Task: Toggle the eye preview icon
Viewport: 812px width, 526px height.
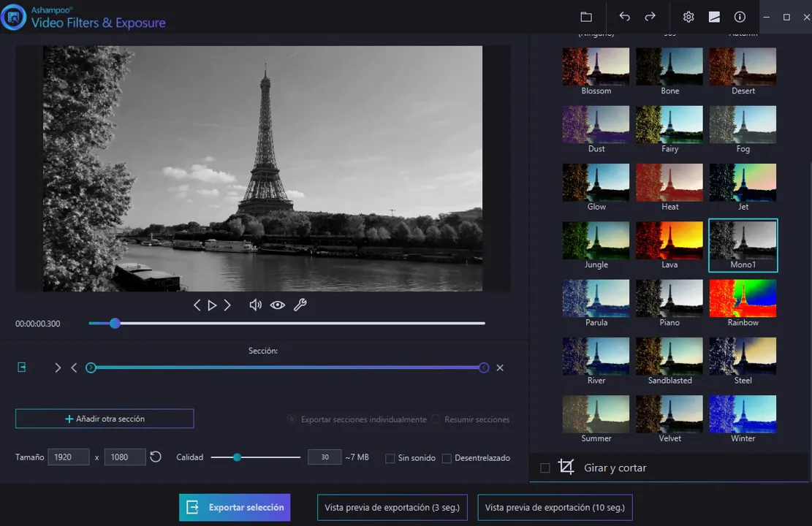Action: (278, 305)
